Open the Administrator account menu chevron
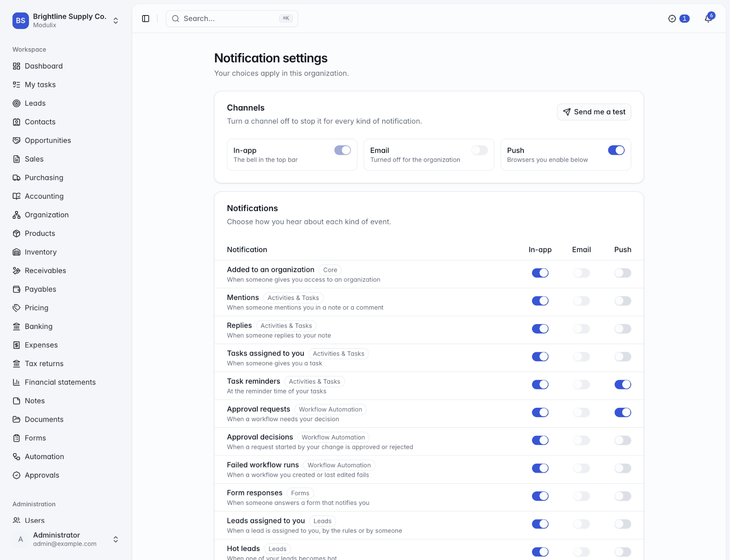 116,539
